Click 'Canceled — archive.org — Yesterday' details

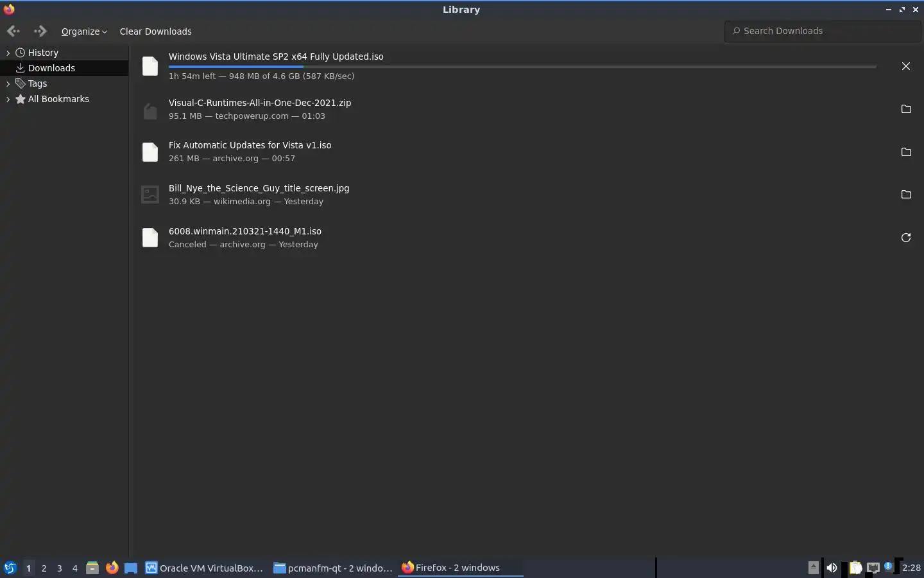[243, 245]
